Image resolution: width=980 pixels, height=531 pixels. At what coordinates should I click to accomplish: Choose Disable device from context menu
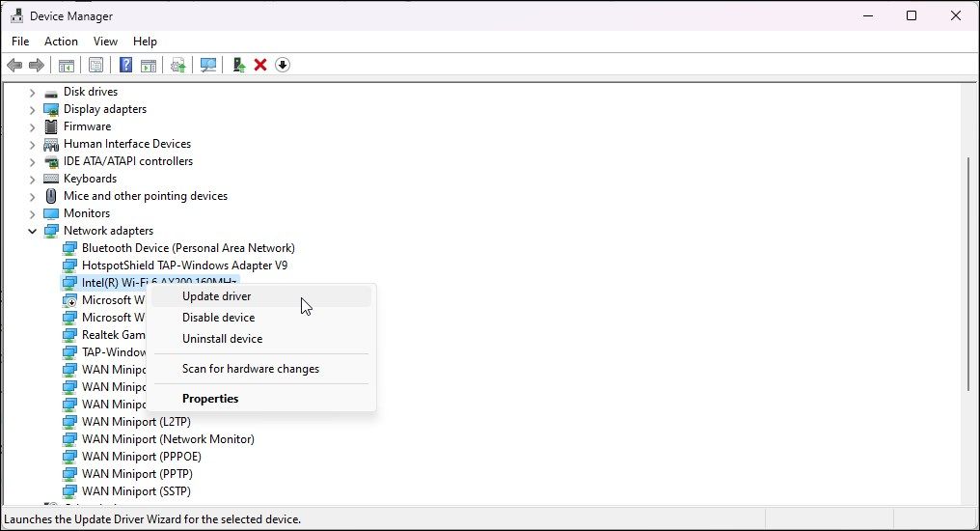(x=261, y=318)
